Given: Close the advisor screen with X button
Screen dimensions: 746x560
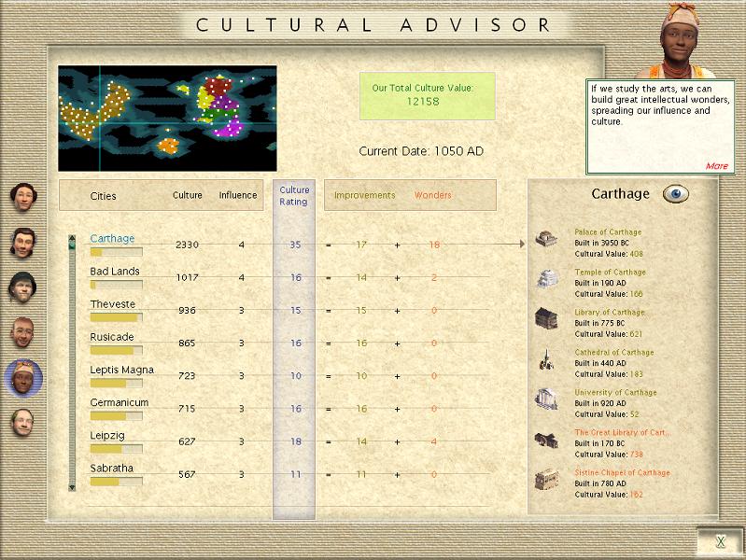Looking at the screenshot, I should pyautogui.click(x=720, y=541).
